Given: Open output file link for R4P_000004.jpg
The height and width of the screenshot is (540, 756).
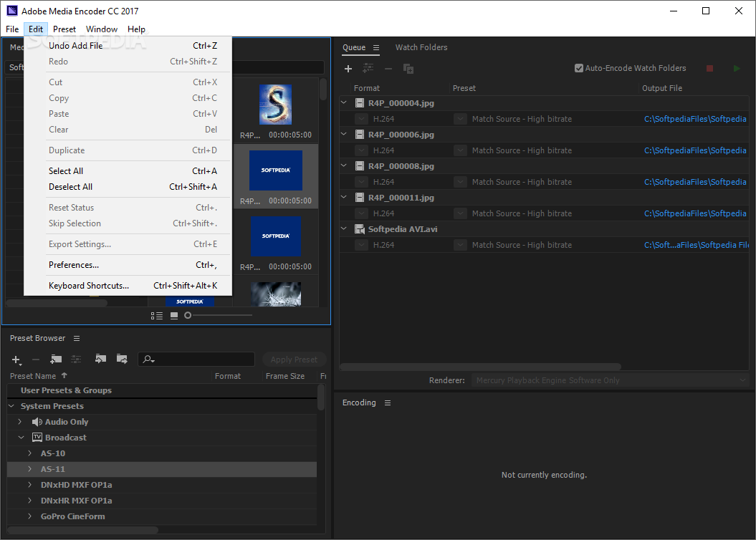Looking at the screenshot, I should coord(695,119).
